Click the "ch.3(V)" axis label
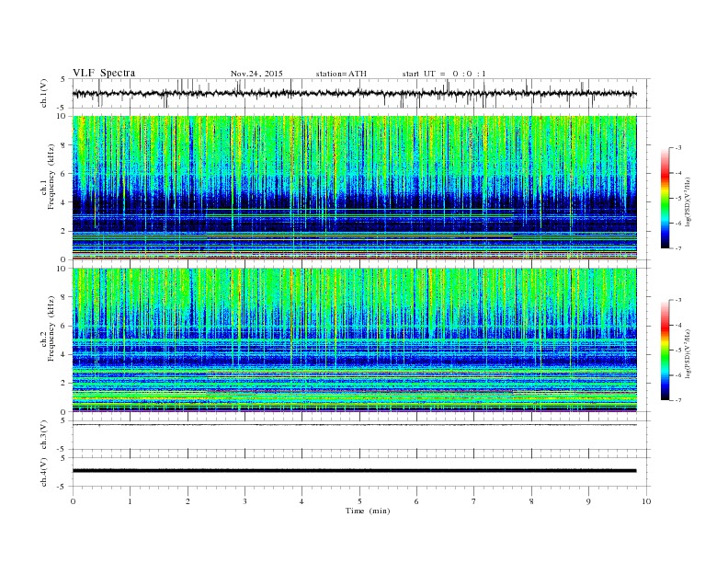Image resolution: width=728 pixels, height=563 pixels. tap(44, 435)
